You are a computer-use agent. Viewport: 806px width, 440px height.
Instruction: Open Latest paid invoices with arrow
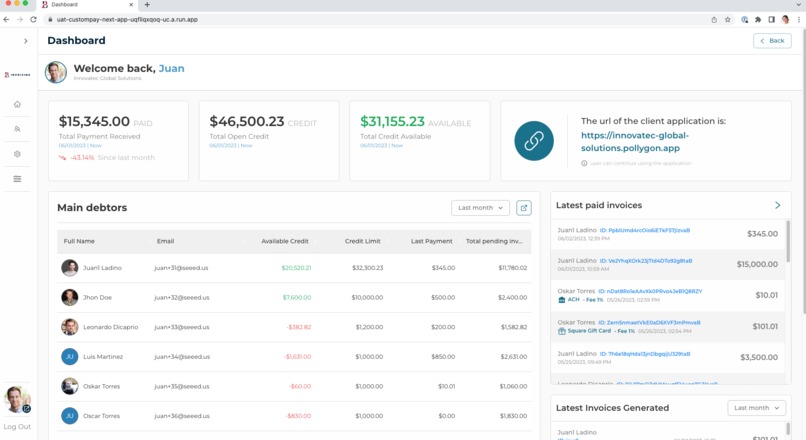777,205
